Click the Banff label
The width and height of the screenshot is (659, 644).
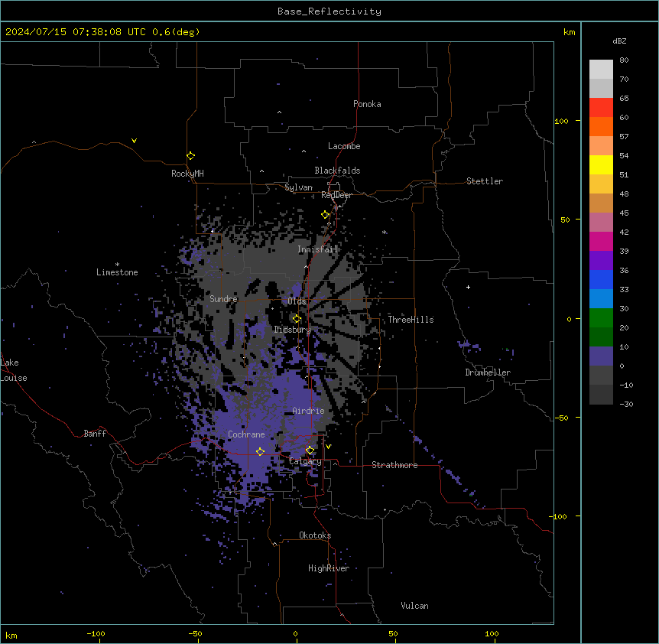(x=95, y=434)
